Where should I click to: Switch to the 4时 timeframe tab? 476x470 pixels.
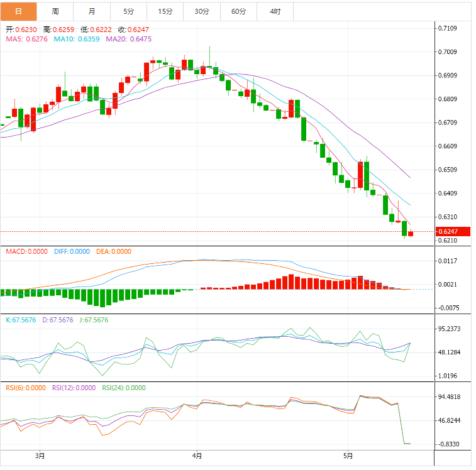(x=275, y=11)
